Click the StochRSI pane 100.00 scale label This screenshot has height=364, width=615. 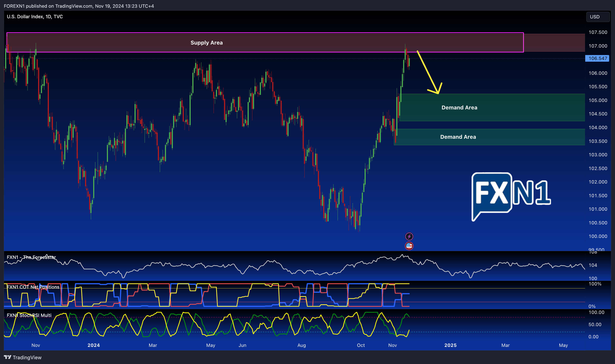596,312
